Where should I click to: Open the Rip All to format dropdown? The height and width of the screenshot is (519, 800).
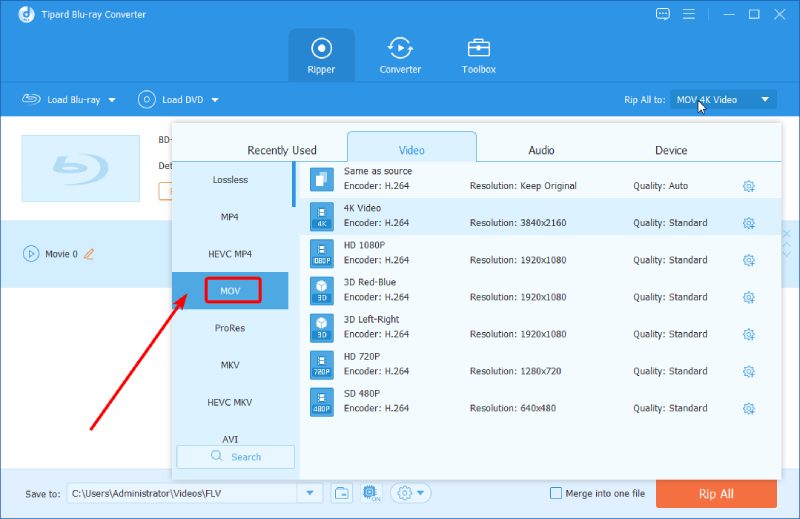pyautogui.click(x=723, y=100)
